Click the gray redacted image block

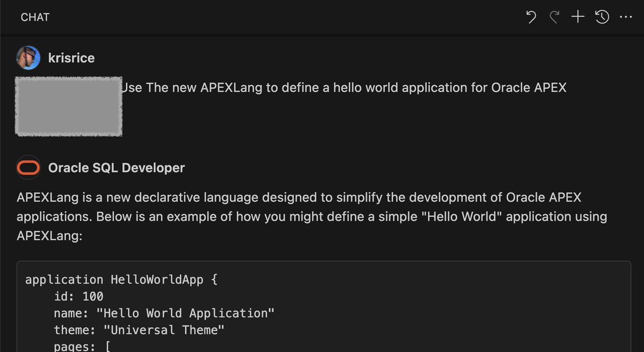(69, 106)
